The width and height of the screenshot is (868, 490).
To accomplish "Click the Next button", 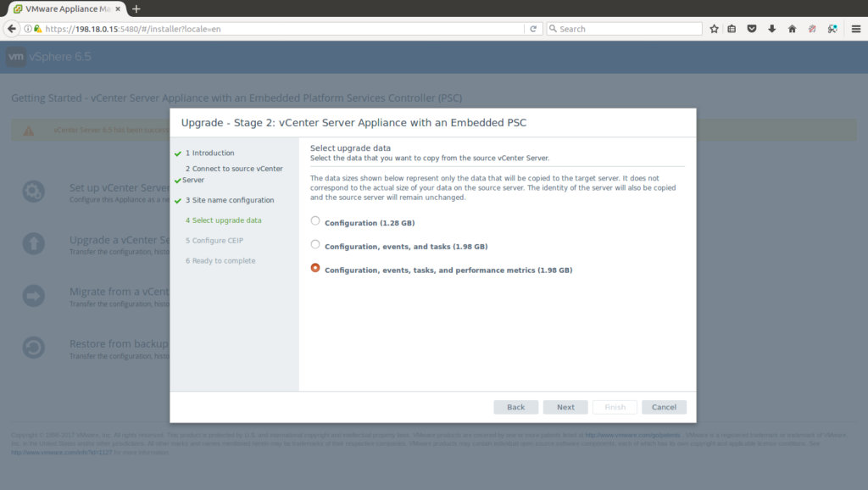I will pyautogui.click(x=565, y=407).
